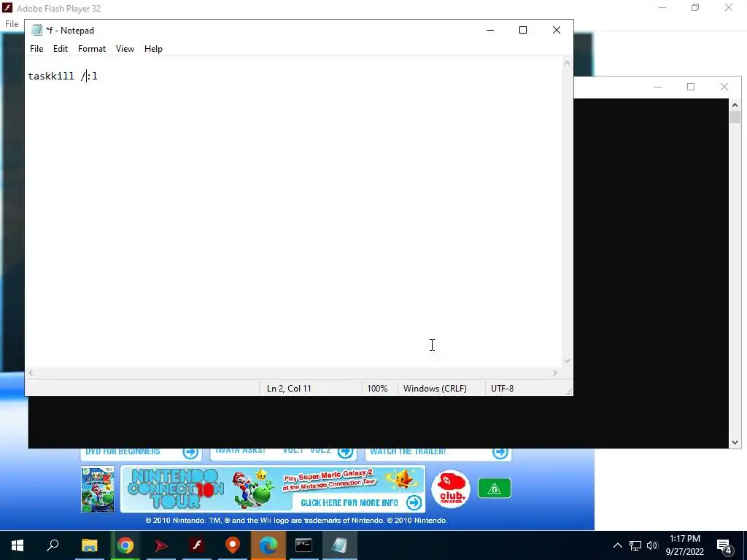Click the Iwata Asks Vol.2 arrow
Screen dimensions: 747x560
pos(345,452)
